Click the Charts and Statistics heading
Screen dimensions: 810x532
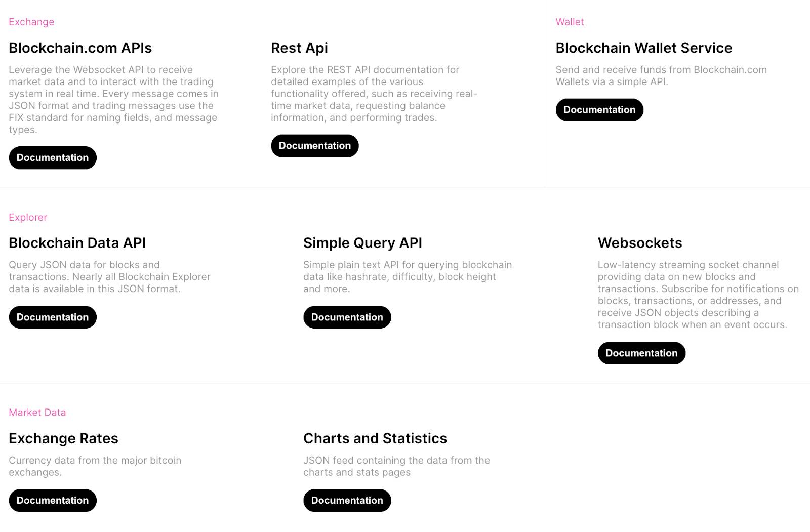point(375,438)
